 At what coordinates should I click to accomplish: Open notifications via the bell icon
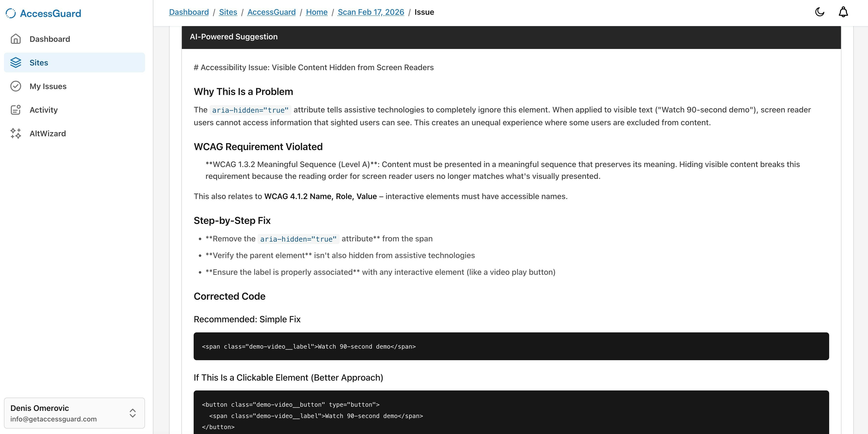[x=843, y=12]
